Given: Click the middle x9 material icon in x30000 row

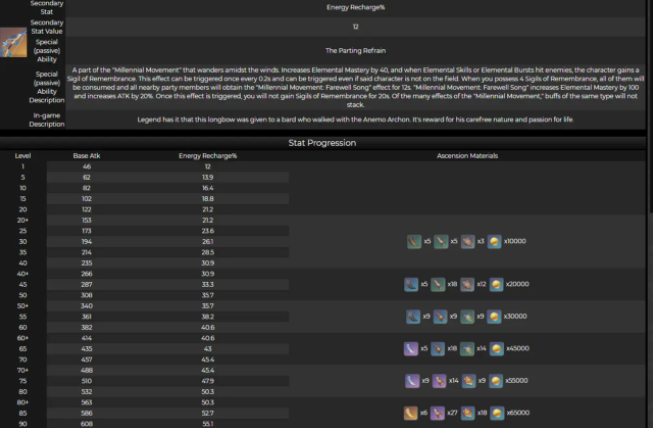Looking at the screenshot, I should click(x=440, y=316).
